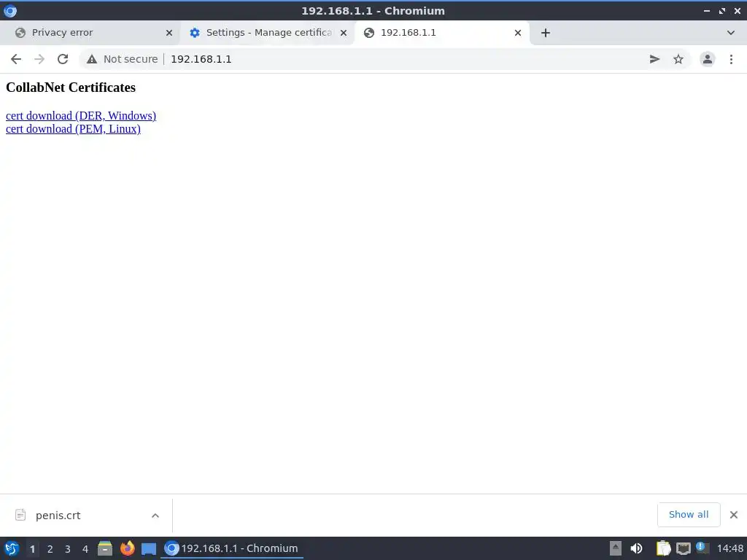Download cert (DER, Windows) link
Screen dimensions: 747x560
(81, 116)
